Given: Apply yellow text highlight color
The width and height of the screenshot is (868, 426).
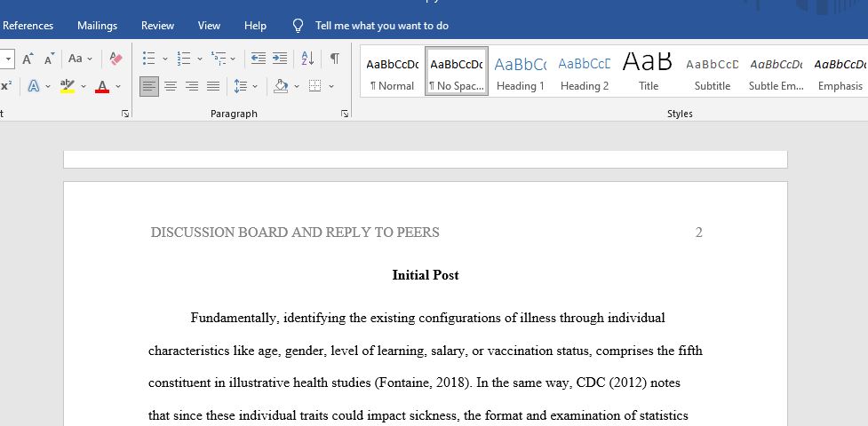Looking at the screenshot, I should click(68, 86).
